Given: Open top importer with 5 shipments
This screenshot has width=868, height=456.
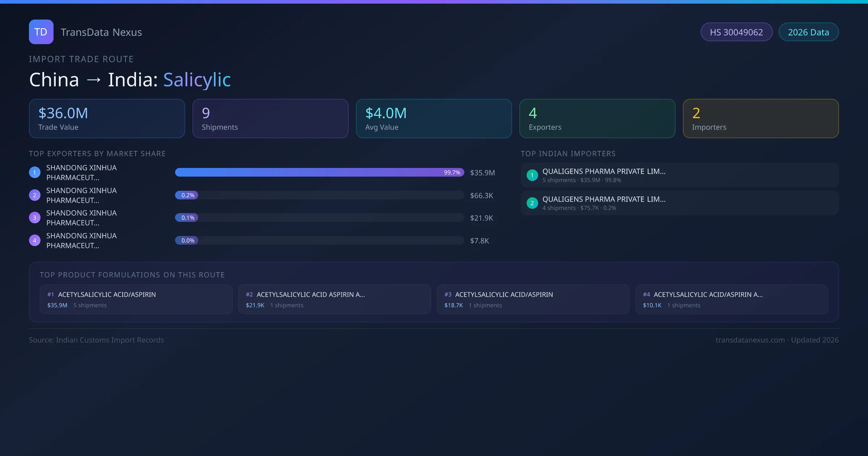Looking at the screenshot, I should click(x=679, y=175).
